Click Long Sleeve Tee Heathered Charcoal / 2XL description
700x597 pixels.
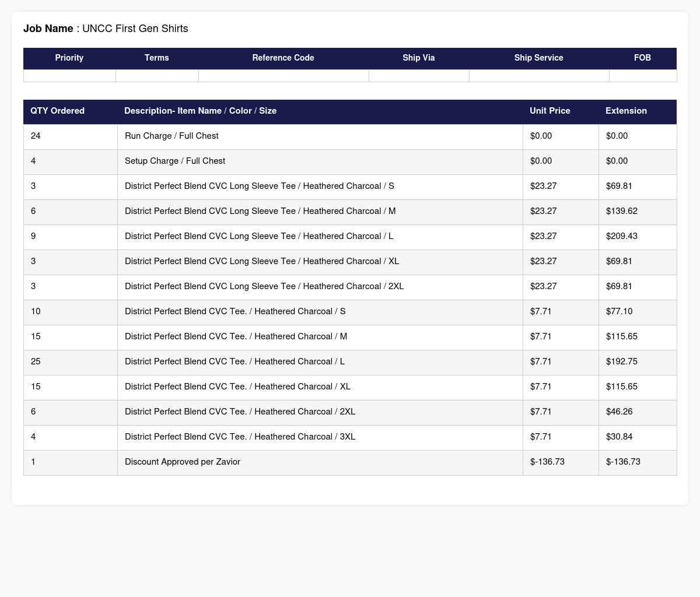click(264, 286)
